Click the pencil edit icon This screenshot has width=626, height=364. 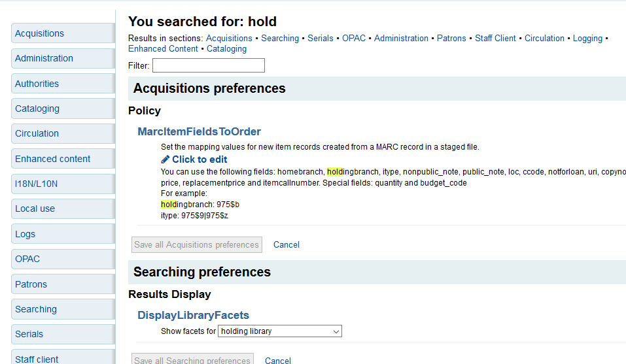point(165,159)
